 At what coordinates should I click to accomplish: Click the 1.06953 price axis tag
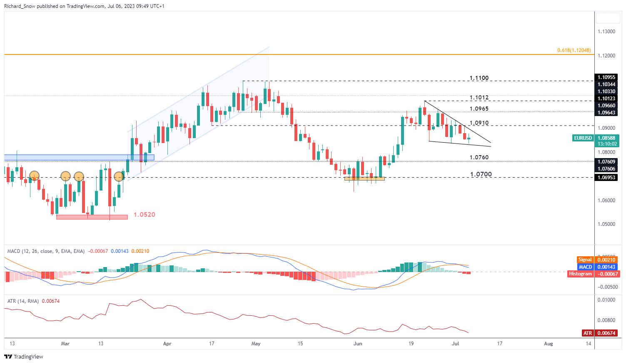coord(607,178)
